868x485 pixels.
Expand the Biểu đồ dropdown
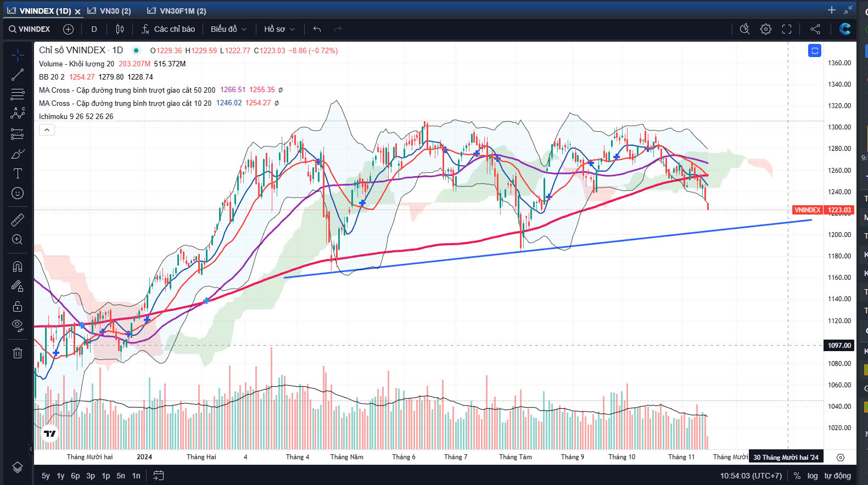pyautogui.click(x=228, y=29)
